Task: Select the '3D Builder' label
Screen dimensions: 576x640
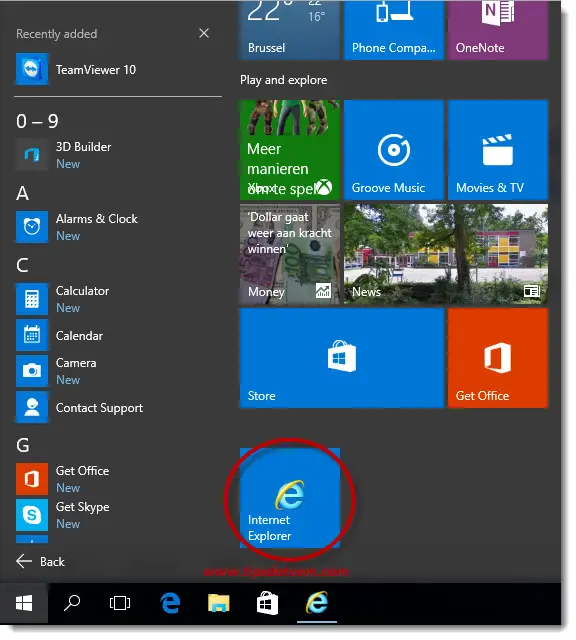Action: (83, 147)
